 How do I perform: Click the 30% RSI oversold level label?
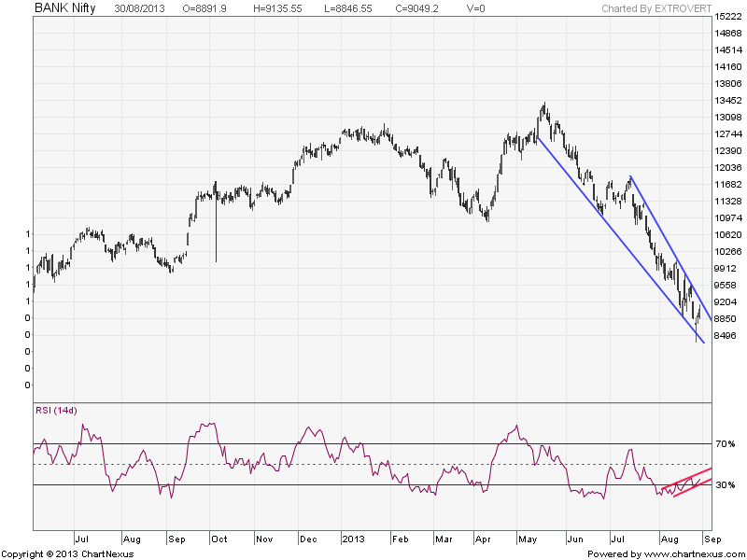(x=727, y=484)
